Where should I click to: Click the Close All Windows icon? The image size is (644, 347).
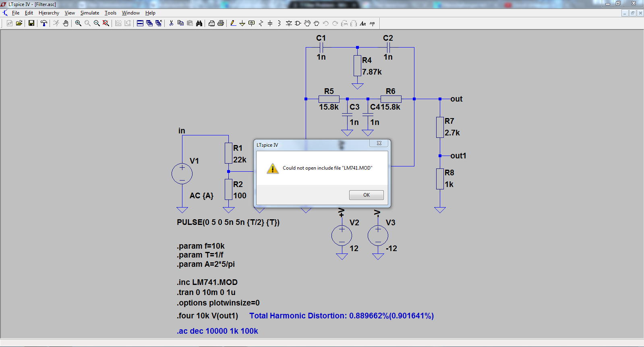tap(159, 23)
